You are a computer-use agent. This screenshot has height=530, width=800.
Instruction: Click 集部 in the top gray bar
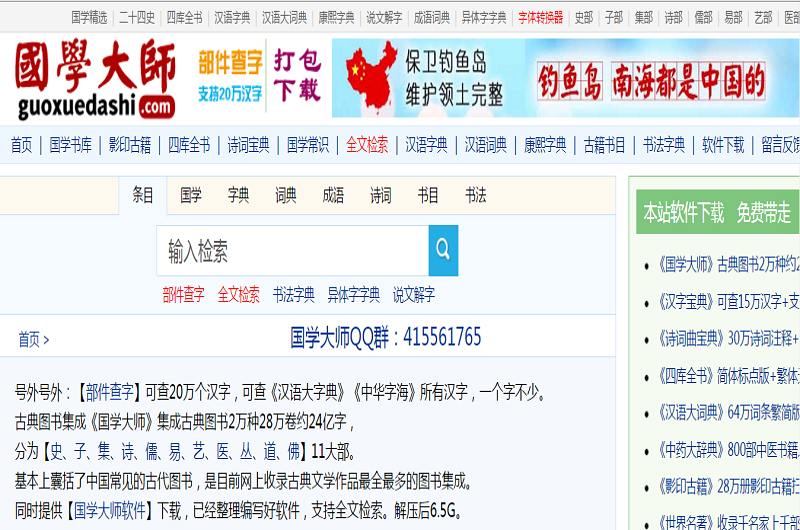644,18
